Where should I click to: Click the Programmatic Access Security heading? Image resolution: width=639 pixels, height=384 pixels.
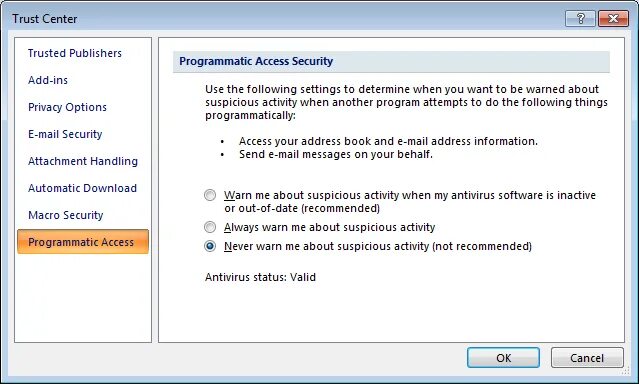pyautogui.click(x=256, y=61)
